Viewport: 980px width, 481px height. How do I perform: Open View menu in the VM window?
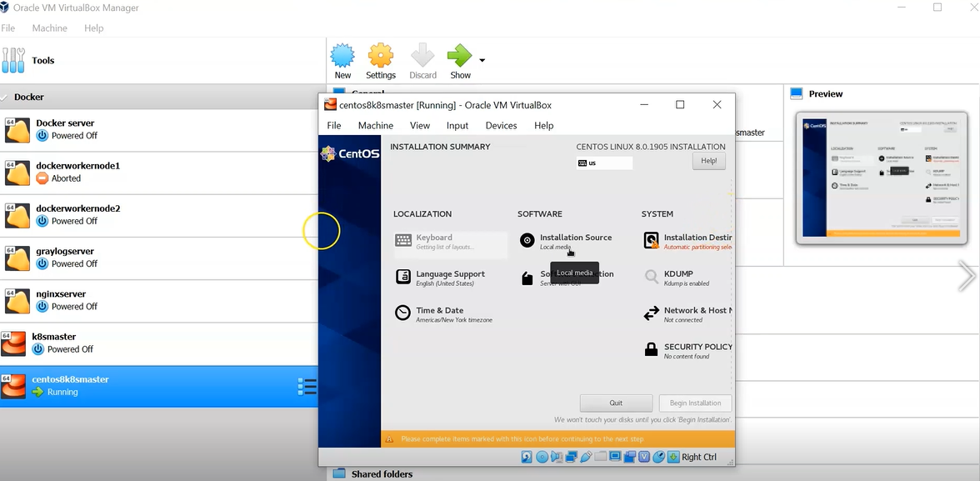pos(420,125)
